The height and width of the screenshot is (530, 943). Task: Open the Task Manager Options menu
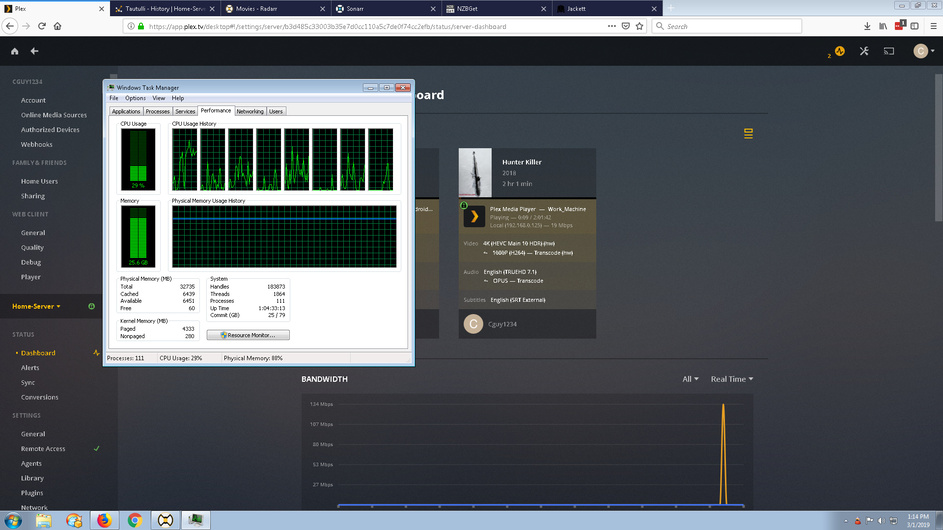pos(135,98)
